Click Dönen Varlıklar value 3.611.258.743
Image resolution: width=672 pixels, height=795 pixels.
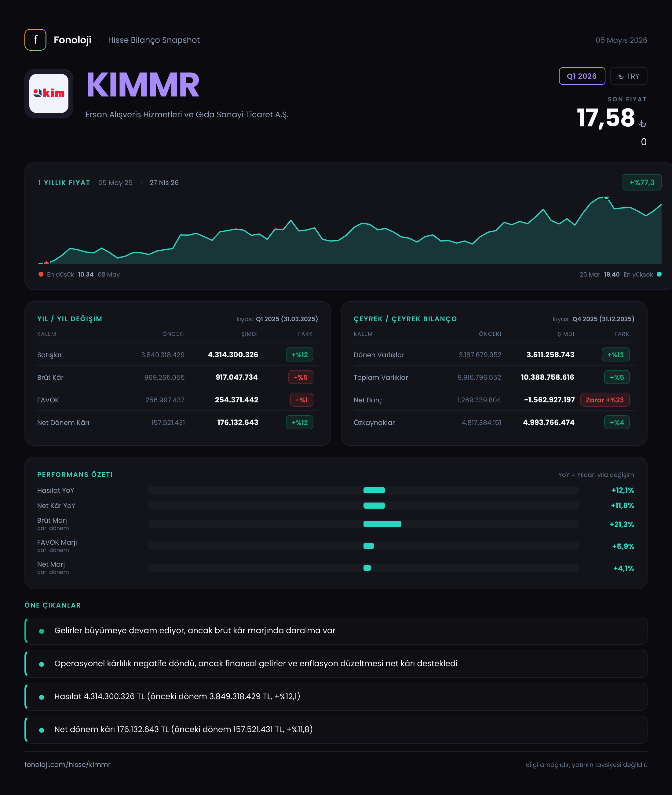550,354
